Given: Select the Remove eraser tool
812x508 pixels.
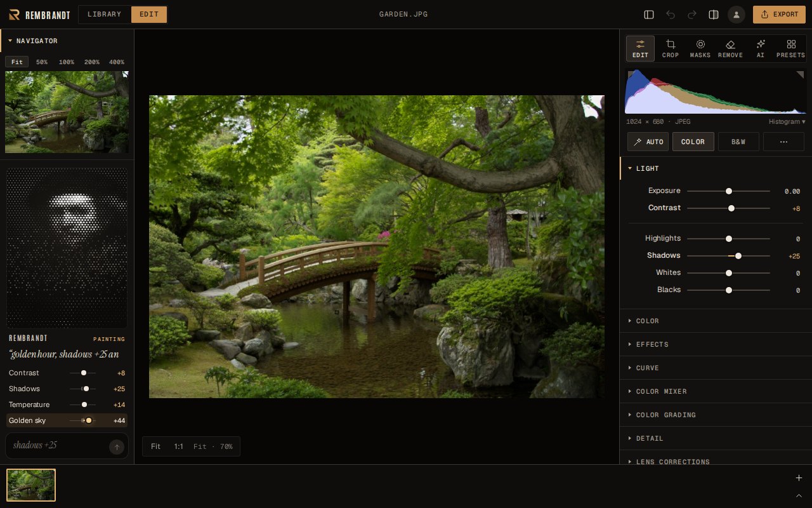Looking at the screenshot, I should pyautogui.click(x=730, y=48).
